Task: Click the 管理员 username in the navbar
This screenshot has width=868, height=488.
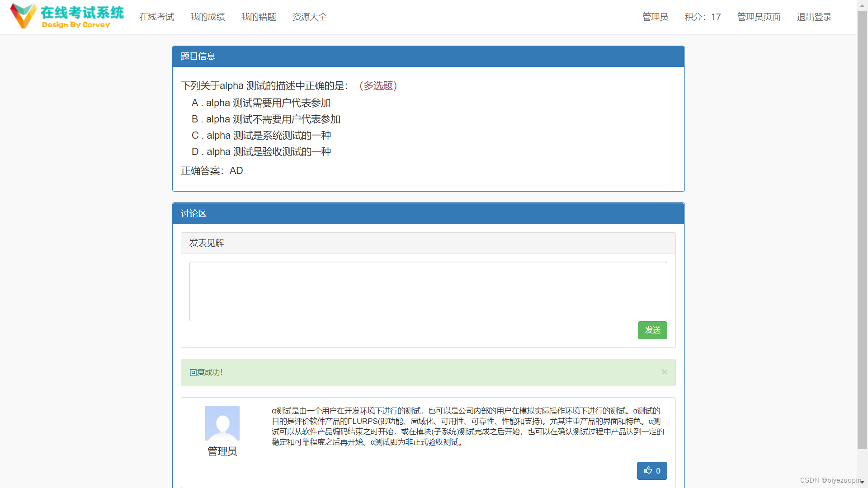Action: (655, 17)
